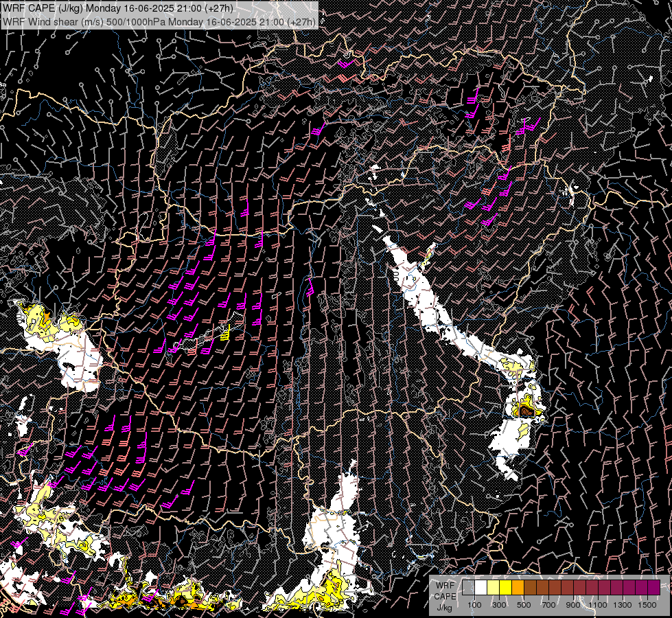Select the brown 500–600 legend swatch
Viewport: 672px width, 618px height.
pyautogui.click(x=530, y=588)
